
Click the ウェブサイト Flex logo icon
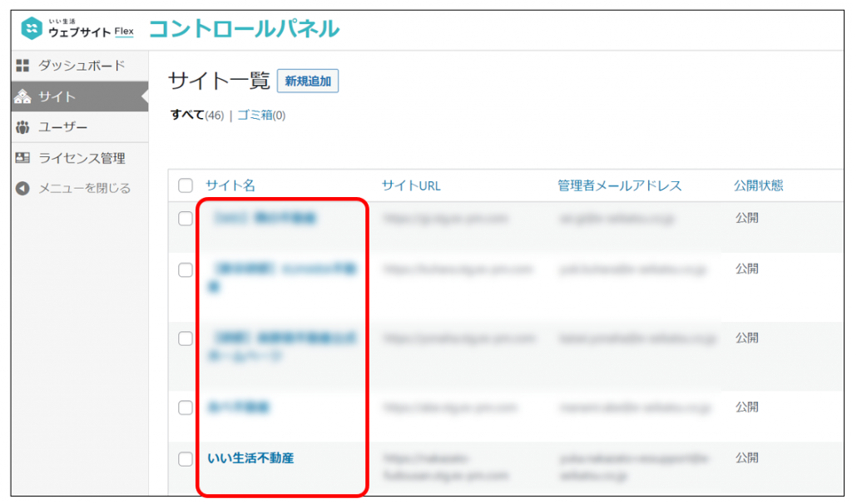tap(32, 28)
